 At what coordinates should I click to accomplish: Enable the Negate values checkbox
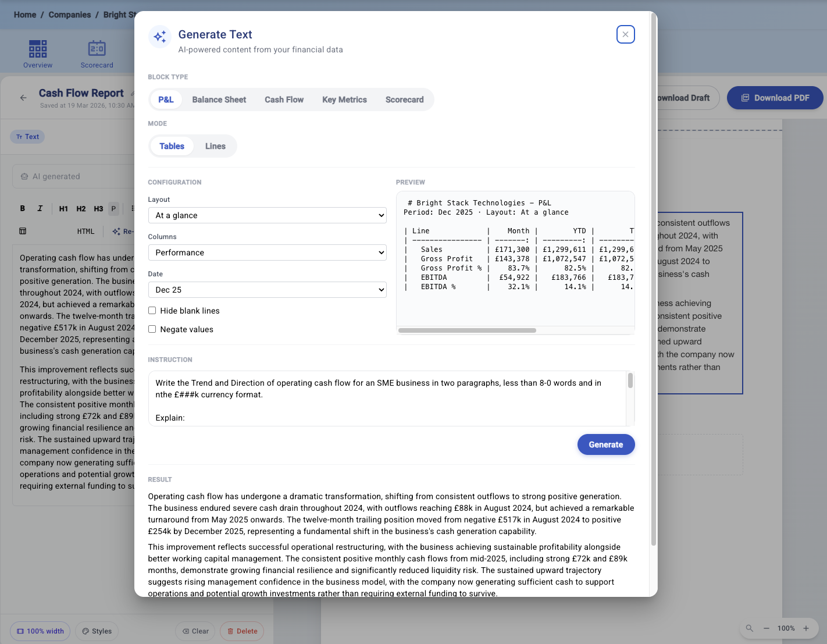click(152, 329)
